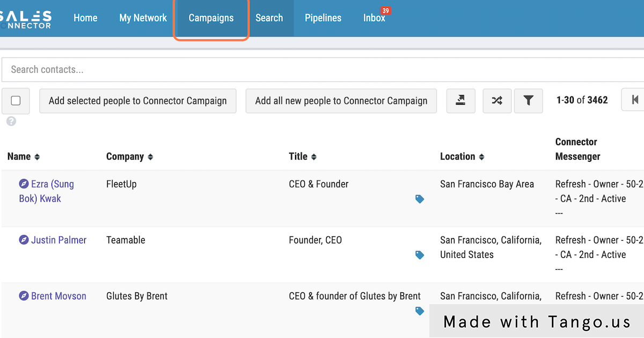
Task: Sort contacts by Title column
Action: [x=303, y=156]
